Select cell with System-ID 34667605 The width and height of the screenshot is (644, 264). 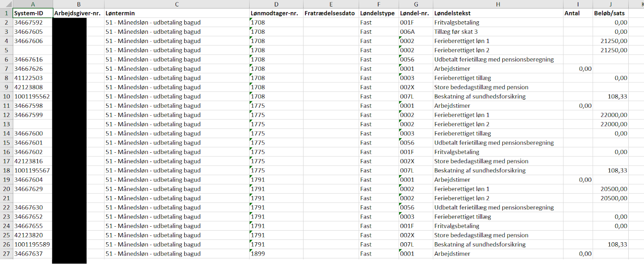(33, 32)
